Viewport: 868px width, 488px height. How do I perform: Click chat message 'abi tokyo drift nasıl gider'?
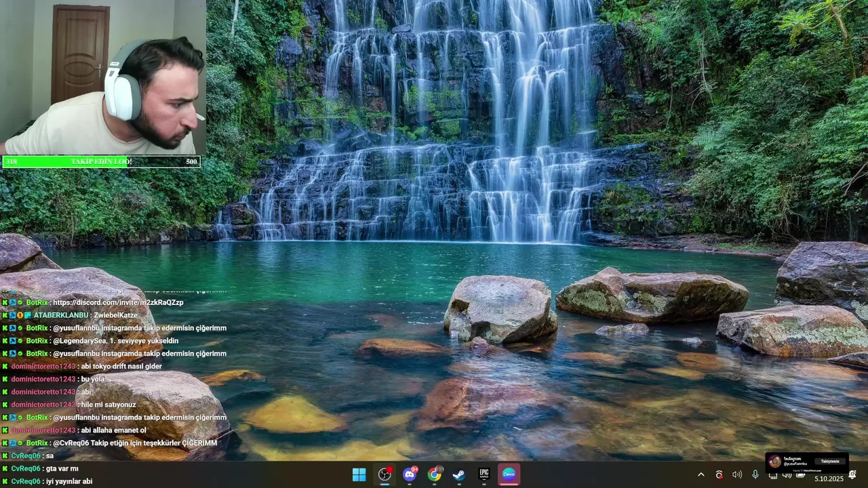(121, 366)
